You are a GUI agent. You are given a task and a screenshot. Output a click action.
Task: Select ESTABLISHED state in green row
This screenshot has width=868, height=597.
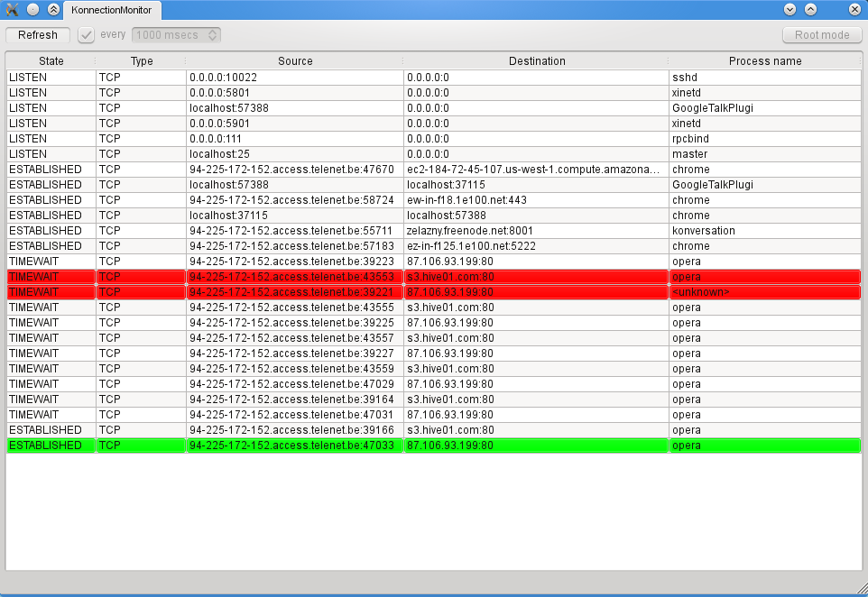[x=51, y=445]
